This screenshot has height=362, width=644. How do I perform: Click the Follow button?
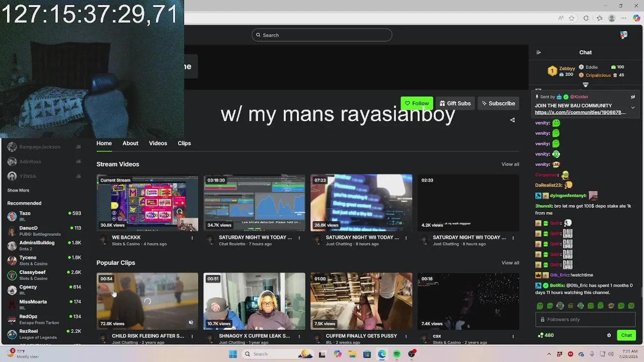417,104
